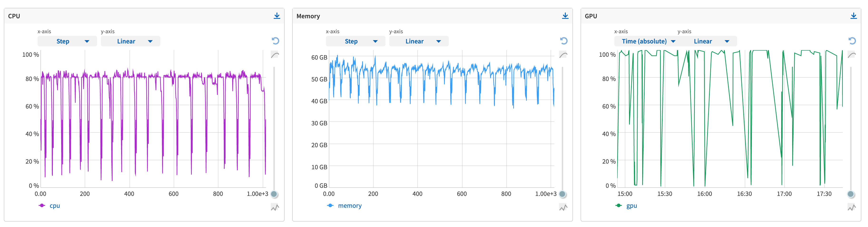Click the 30 GB label on Memory chart
868x227 pixels.
pos(319,123)
